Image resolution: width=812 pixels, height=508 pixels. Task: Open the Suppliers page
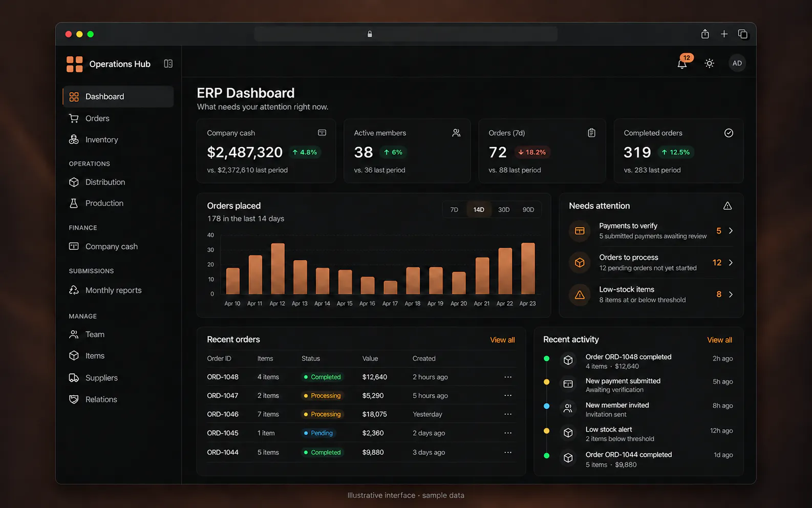(x=118, y=378)
